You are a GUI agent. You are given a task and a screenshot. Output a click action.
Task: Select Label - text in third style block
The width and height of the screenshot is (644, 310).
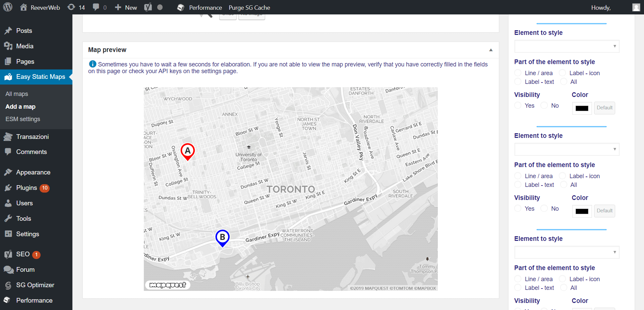518,288
